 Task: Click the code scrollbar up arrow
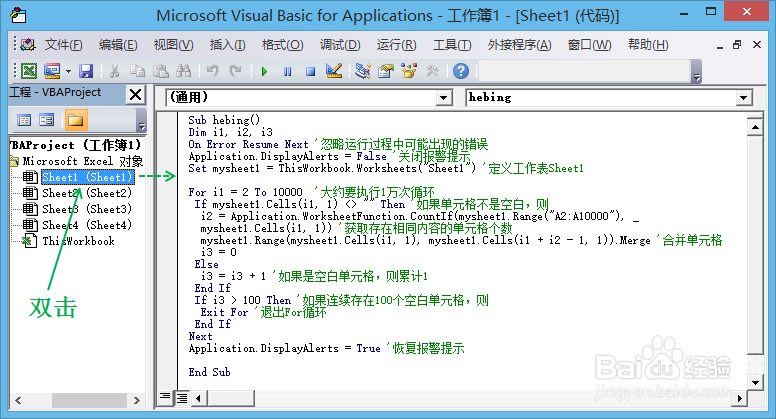(755, 128)
